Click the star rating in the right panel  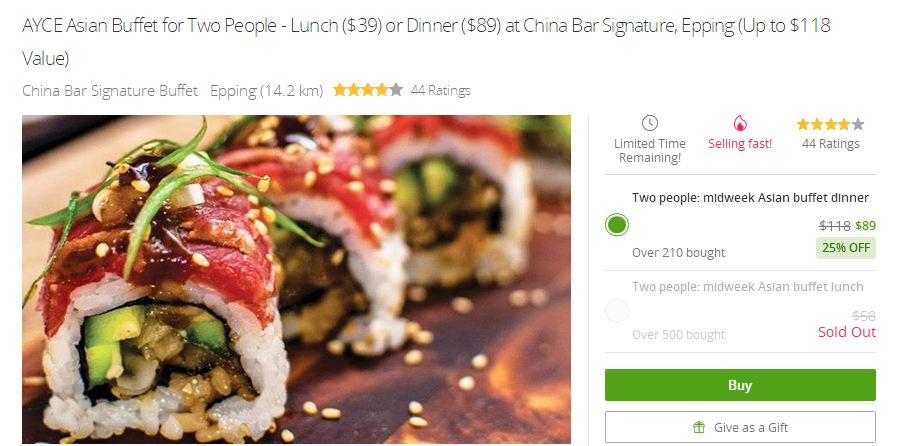point(830,124)
